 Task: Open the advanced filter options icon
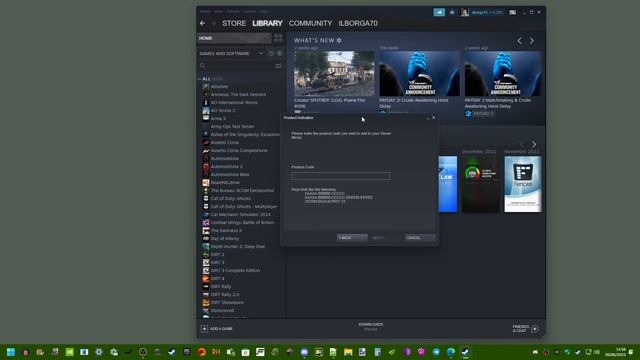pos(278,66)
